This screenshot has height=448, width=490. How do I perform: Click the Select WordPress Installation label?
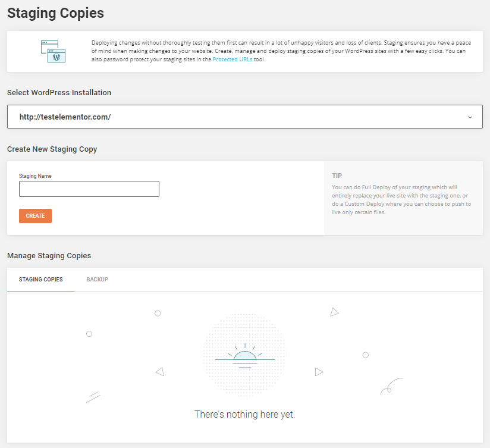click(59, 93)
